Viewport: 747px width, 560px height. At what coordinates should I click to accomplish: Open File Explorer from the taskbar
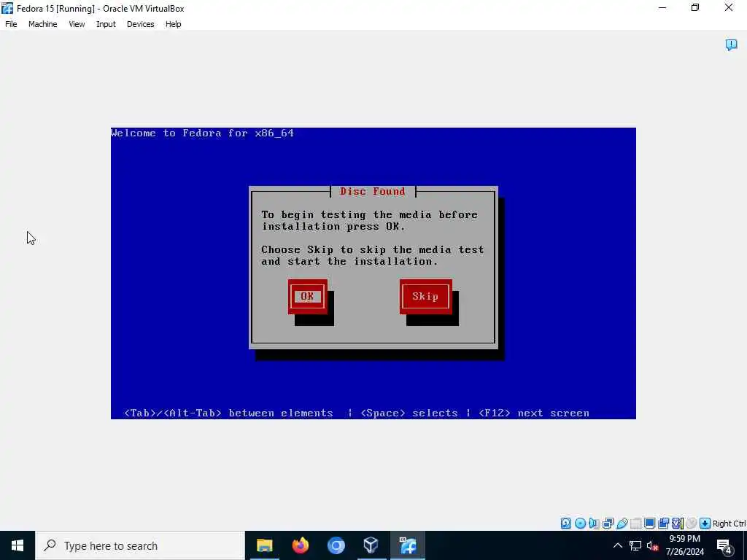click(x=264, y=545)
